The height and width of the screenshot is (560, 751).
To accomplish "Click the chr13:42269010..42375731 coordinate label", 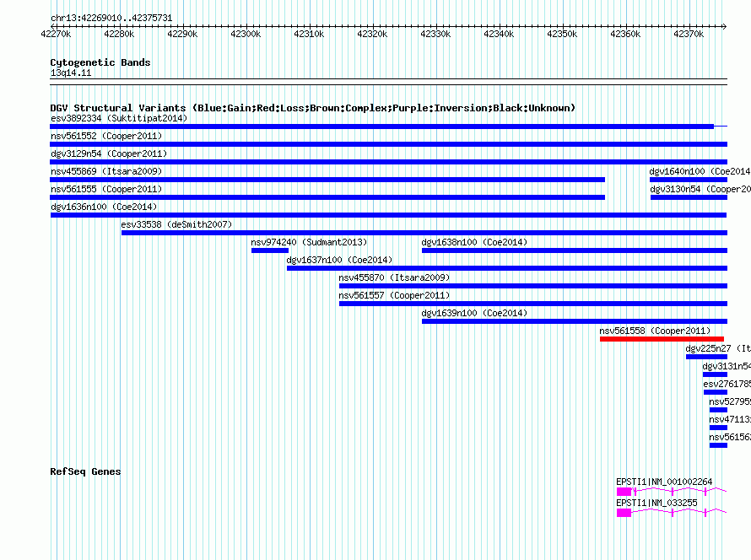I will coord(111,18).
